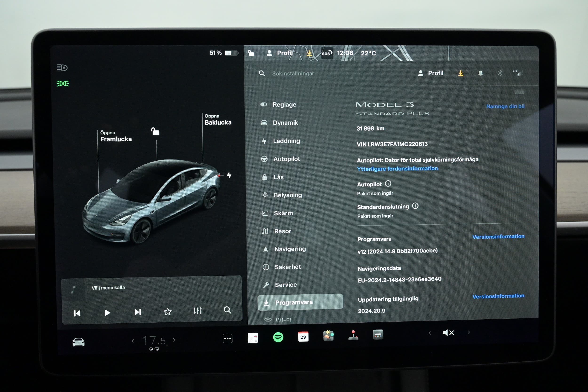Click the Sökinställningar search field

(293, 74)
